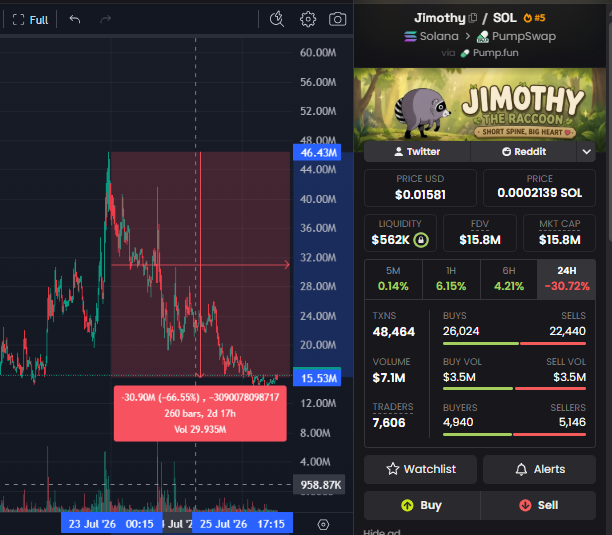This screenshot has height=535, width=612.
Task: Expand more social links chevron
Action: 586,152
